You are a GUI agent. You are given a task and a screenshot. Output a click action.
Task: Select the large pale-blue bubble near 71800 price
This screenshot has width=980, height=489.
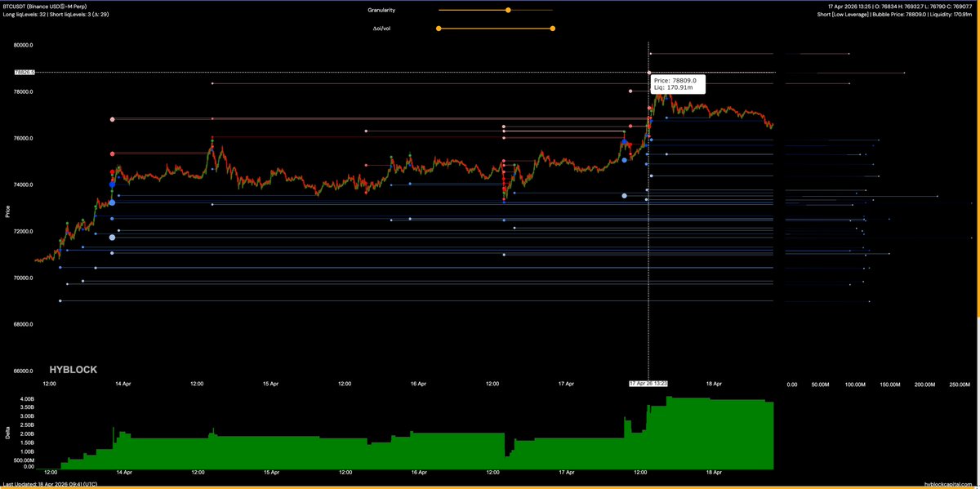click(112, 238)
